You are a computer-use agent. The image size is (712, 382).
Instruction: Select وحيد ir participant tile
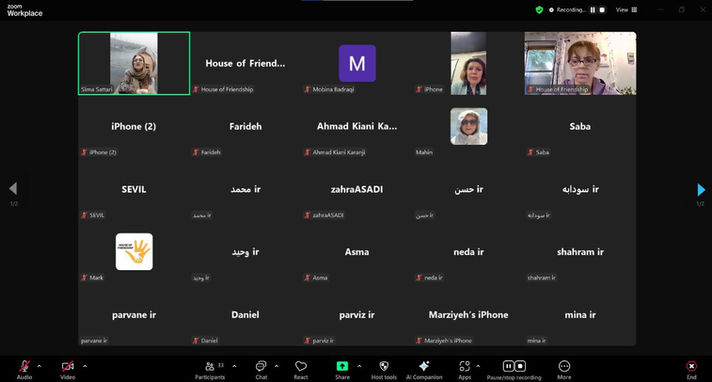point(245,252)
